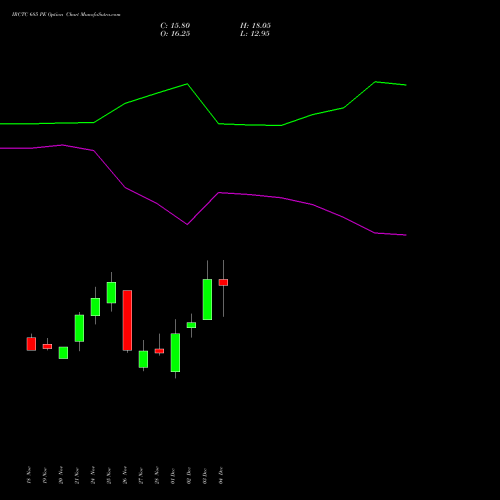500x500 pixels.
Task: Select the low value L: 12.95
Action: coord(255,34)
